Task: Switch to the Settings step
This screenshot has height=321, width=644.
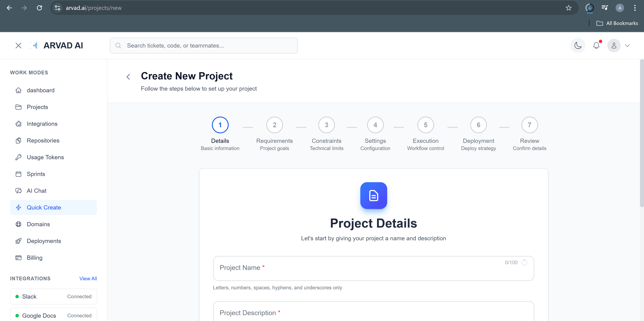Action: point(375,125)
